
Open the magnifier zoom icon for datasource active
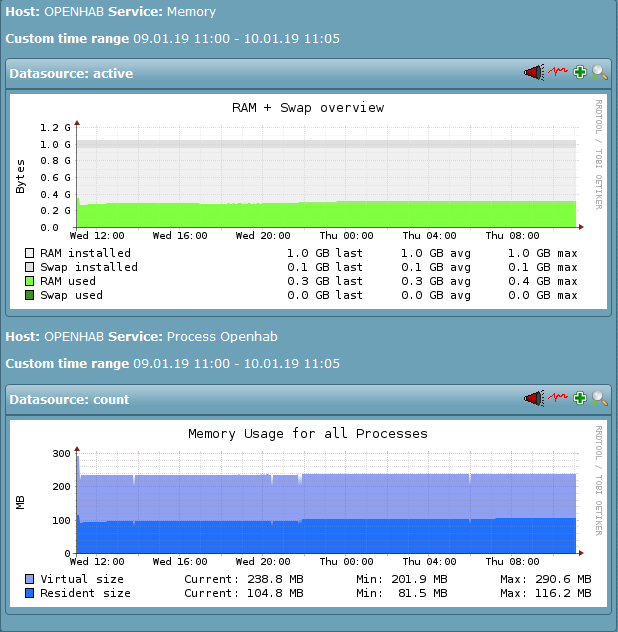point(599,73)
